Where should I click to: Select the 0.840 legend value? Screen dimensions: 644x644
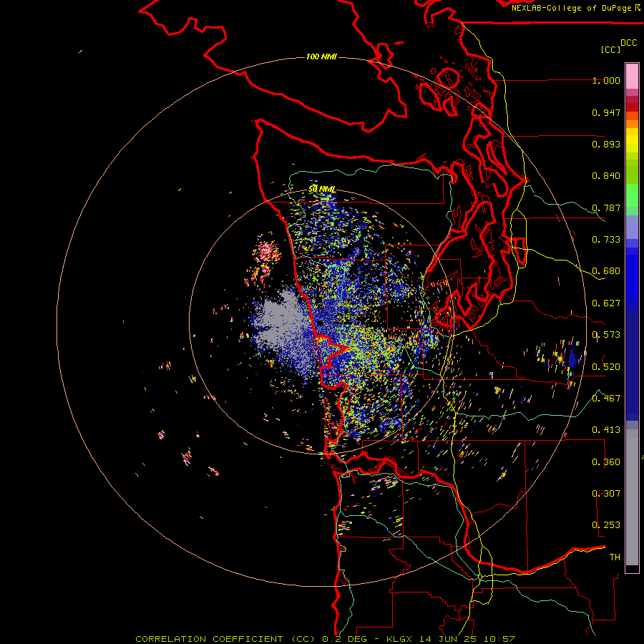pyautogui.click(x=606, y=176)
